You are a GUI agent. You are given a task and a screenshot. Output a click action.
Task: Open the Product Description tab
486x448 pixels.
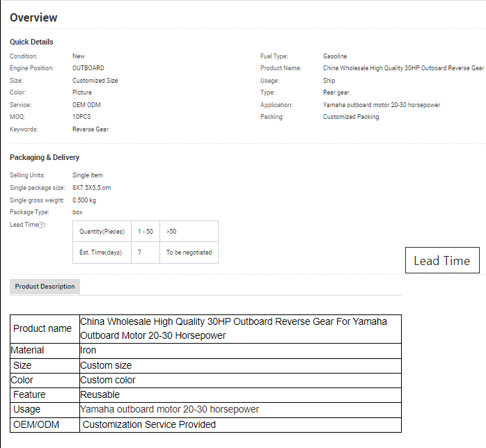[45, 287]
